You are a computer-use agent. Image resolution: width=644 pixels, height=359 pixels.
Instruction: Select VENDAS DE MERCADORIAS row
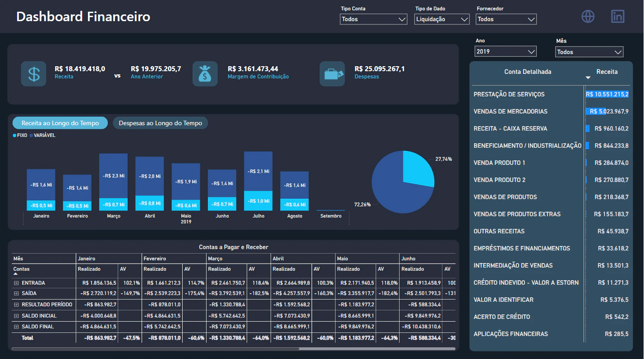[x=551, y=111]
